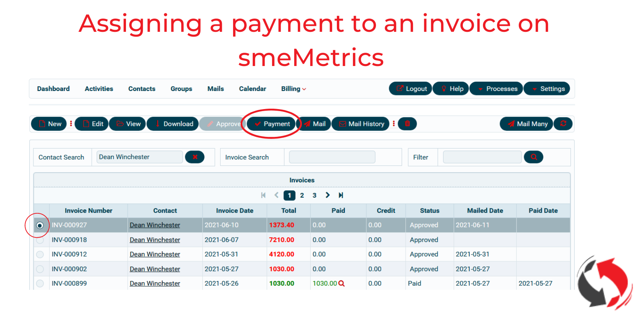Open Dean Winchester link in INV-000902 row
Viewport: 644px width, 322px height.
pos(155,269)
